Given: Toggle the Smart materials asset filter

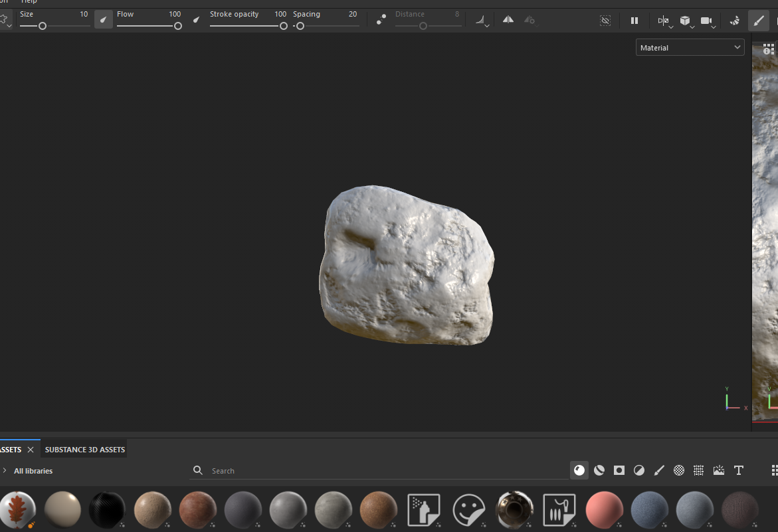Looking at the screenshot, I should click(599, 470).
